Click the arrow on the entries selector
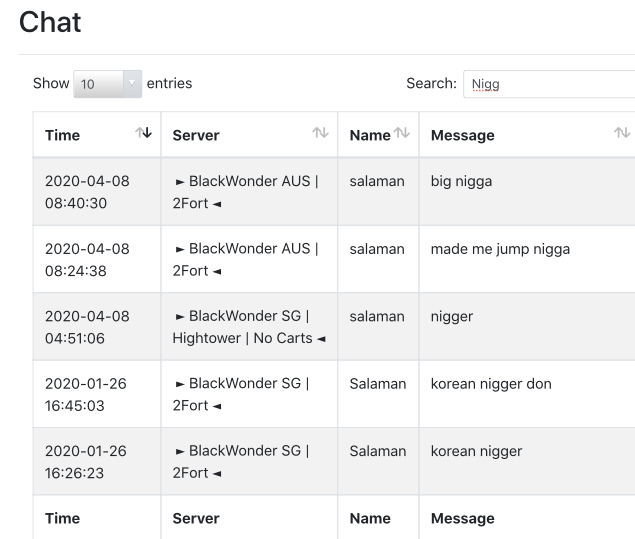Screen dimensions: 635x539 (x=132, y=83)
